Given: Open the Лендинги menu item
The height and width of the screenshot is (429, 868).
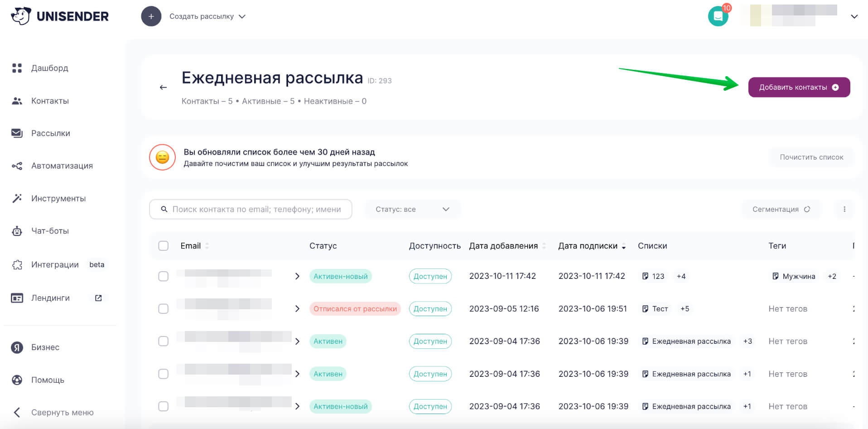Looking at the screenshot, I should pyautogui.click(x=50, y=298).
